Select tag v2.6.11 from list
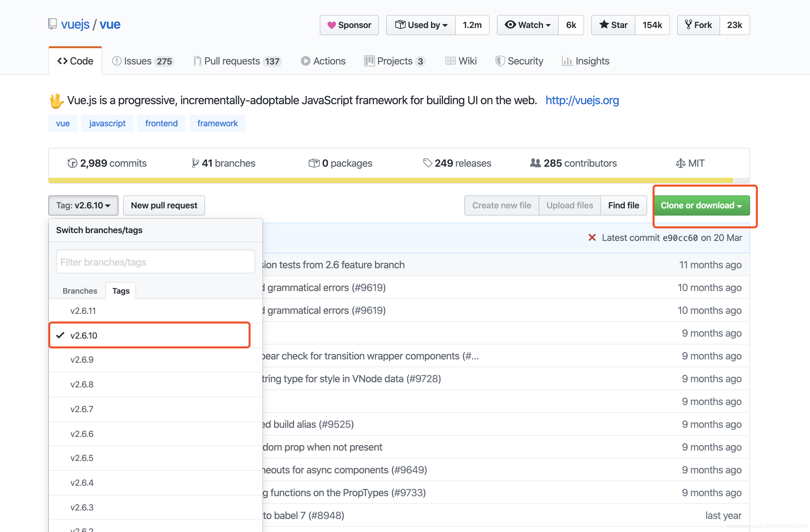The image size is (810, 532). click(156, 311)
